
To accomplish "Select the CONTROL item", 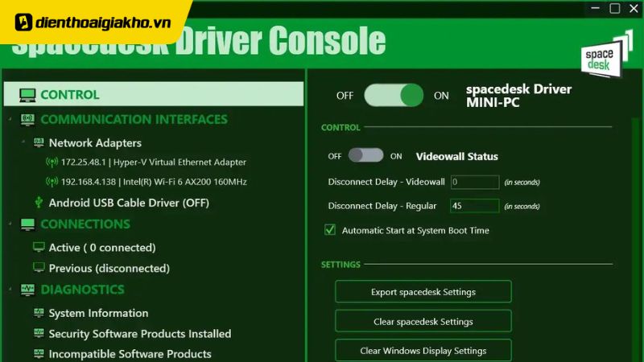I will 154,94.
